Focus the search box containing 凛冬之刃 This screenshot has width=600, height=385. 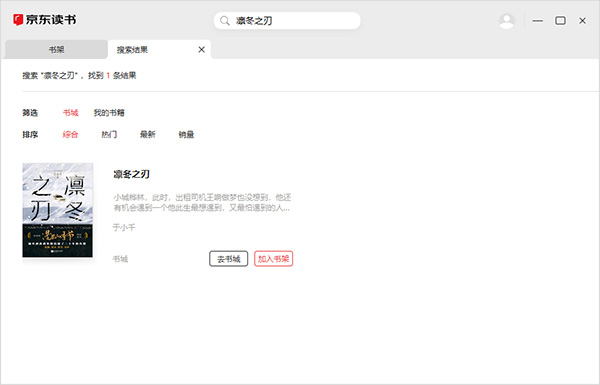(x=287, y=21)
